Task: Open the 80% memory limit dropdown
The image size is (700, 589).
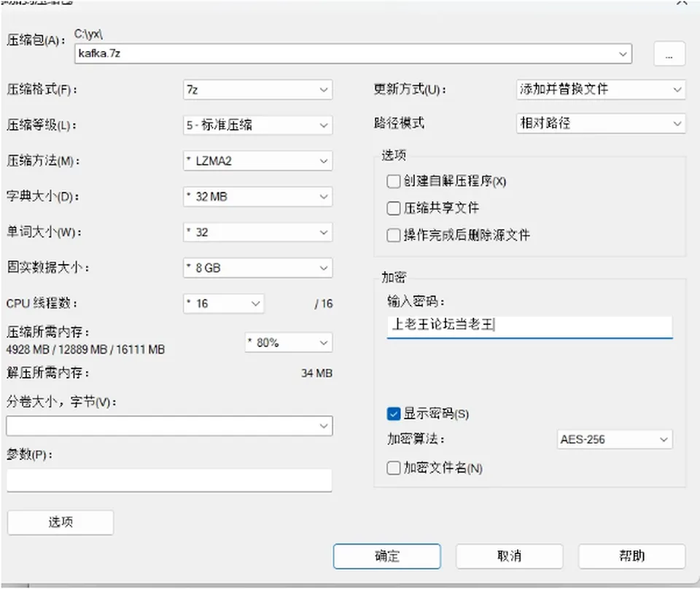Action: pos(289,343)
